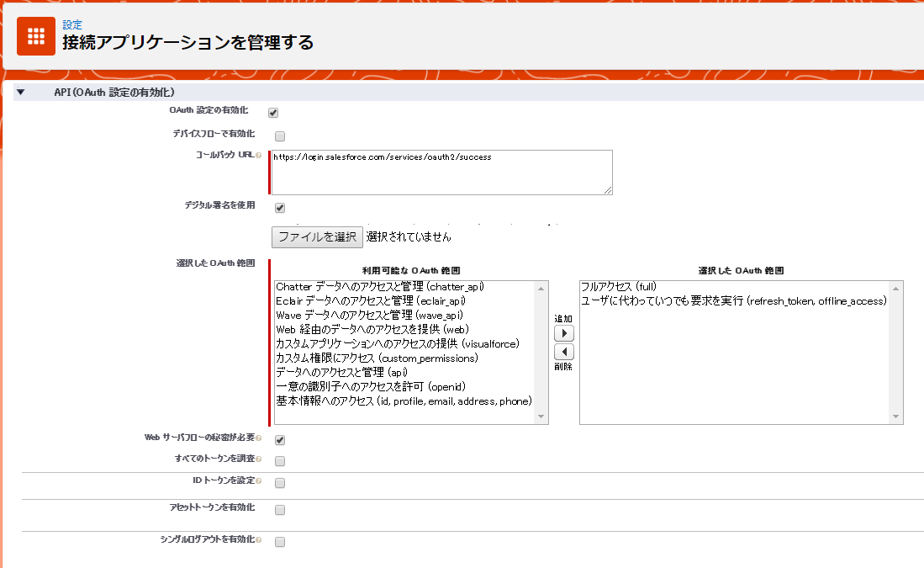The image size is (924, 568).
Task: Click the コールバック URL text area
Action: [x=442, y=173]
